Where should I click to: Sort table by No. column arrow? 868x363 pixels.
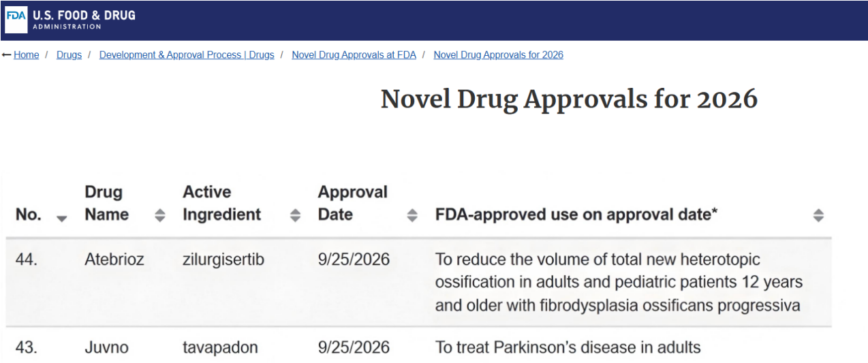point(61,219)
